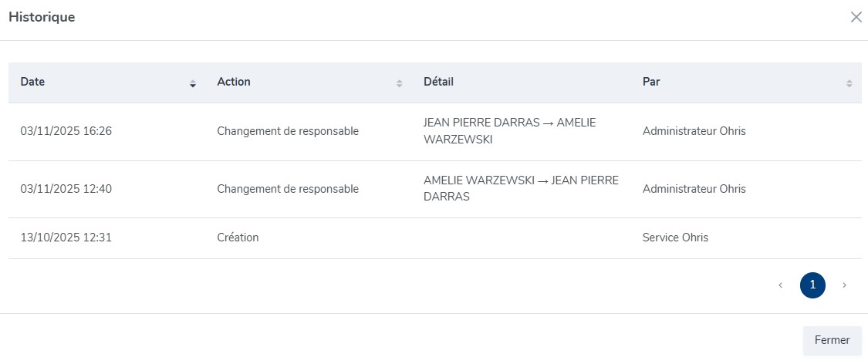
Task: Select the 03/11/2025 12:40 date cell
Action: (x=66, y=189)
